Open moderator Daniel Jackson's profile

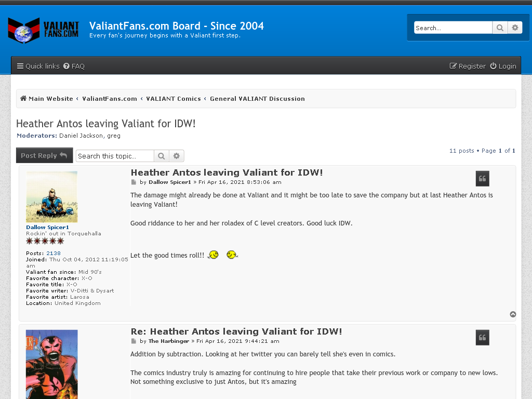[x=81, y=136]
